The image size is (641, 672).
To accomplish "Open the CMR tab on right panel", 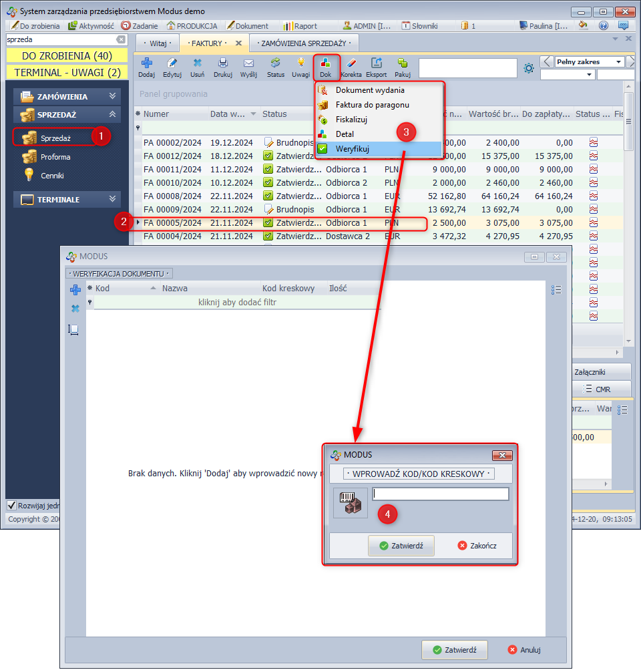I will tap(602, 389).
